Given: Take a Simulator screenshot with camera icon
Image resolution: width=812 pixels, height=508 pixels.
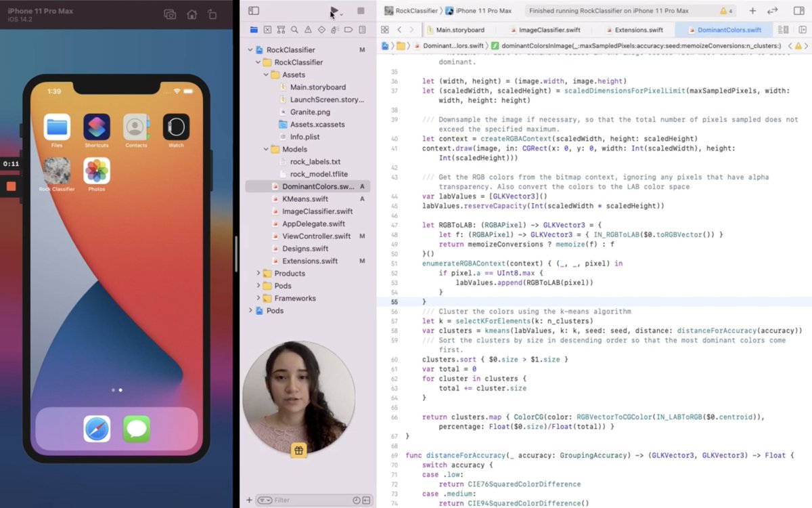Looking at the screenshot, I should [x=171, y=14].
